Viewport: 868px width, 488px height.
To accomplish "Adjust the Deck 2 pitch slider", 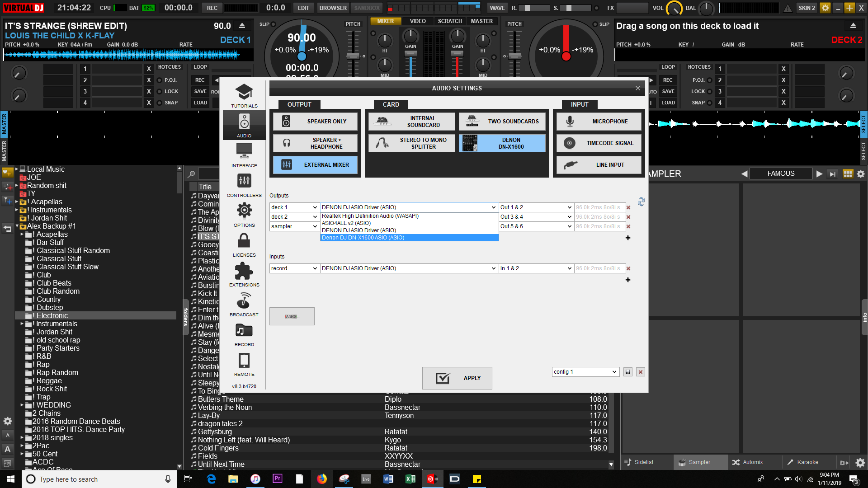I will 514,56.
